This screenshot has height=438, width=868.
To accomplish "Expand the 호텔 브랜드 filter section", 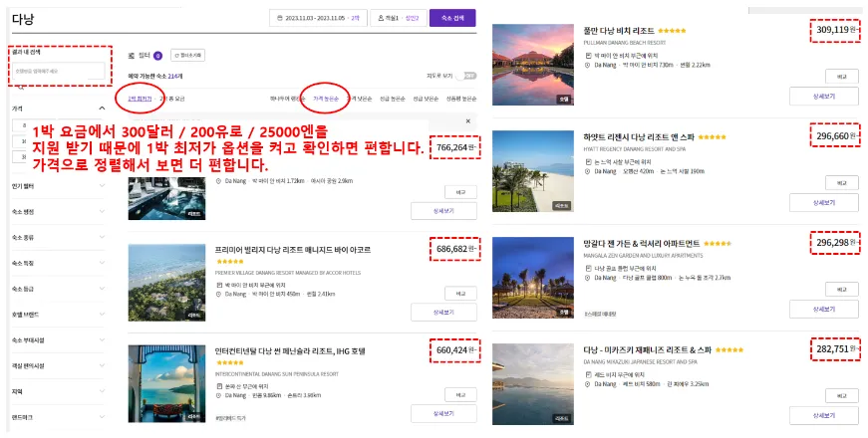I will point(58,315).
